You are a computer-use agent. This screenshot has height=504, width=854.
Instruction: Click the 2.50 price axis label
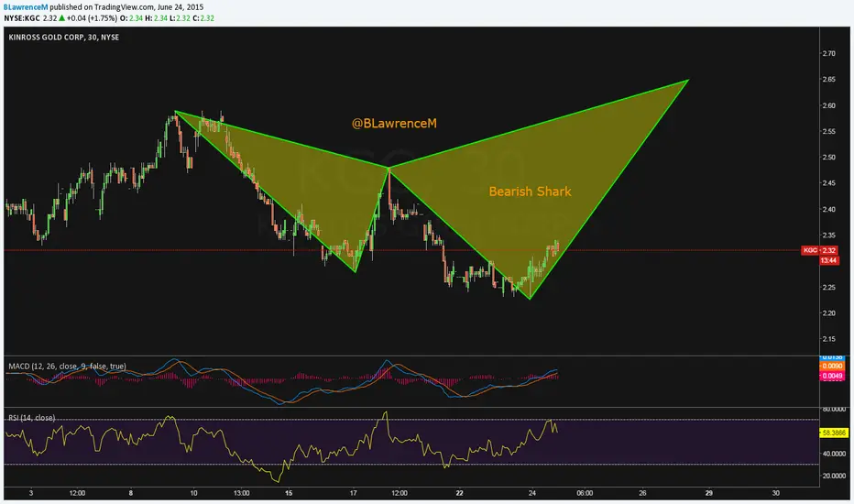828,157
